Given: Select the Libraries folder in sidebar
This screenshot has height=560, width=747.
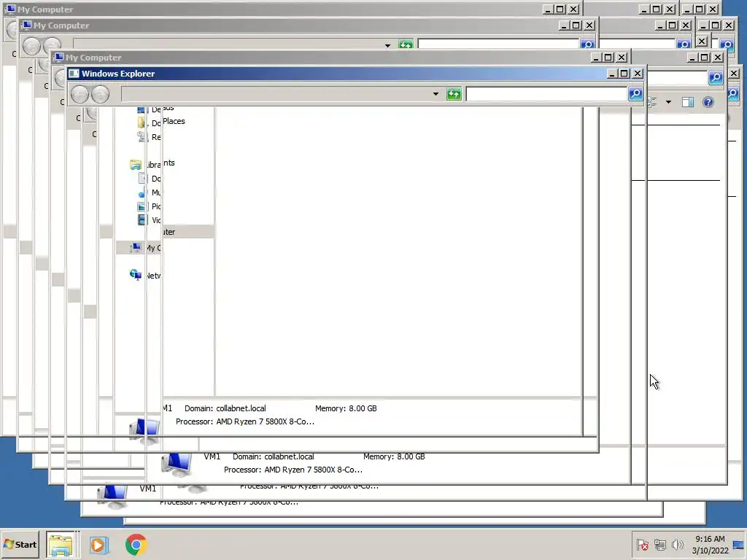Looking at the screenshot, I should (x=135, y=165).
